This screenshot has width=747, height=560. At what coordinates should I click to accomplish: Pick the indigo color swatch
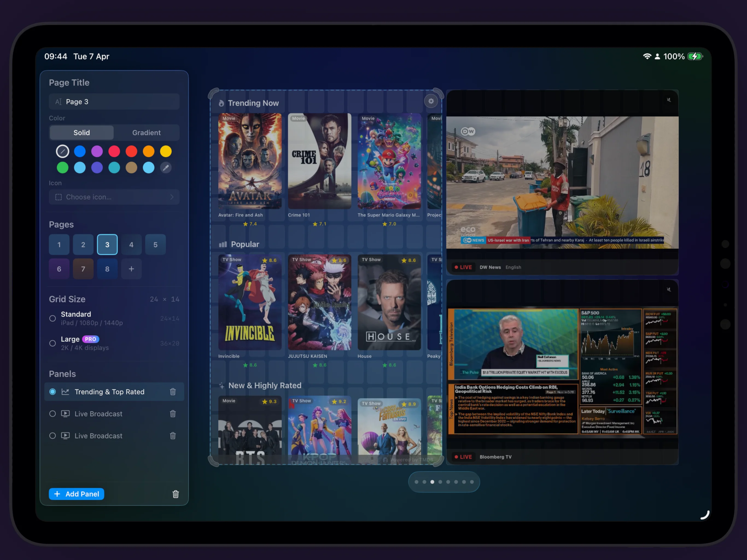point(97,168)
